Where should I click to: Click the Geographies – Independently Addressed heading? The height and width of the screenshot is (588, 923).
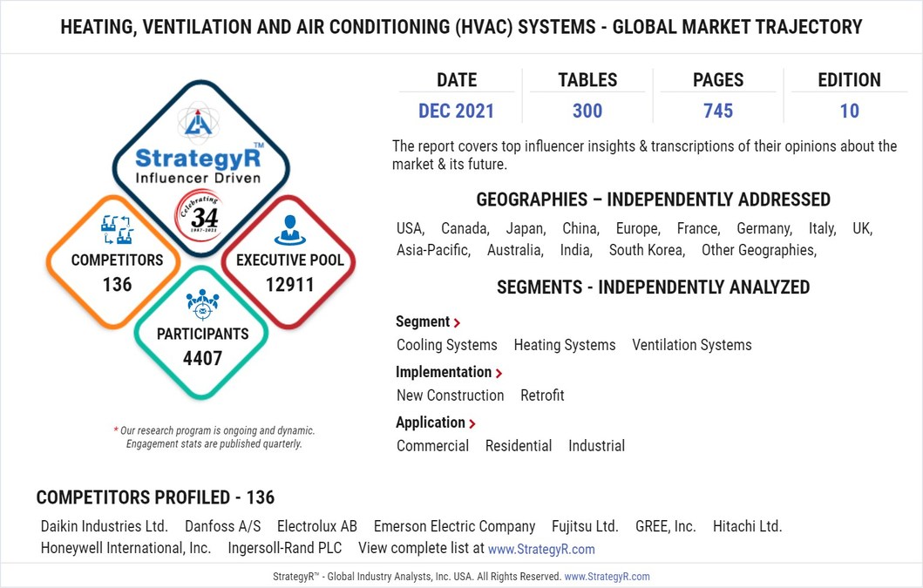pyautogui.click(x=654, y=199)
